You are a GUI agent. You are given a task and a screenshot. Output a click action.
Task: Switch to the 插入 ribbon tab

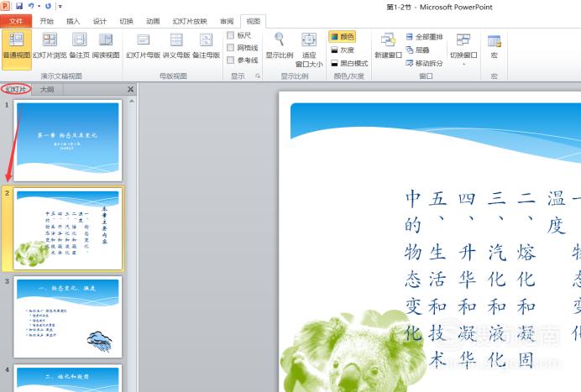click(x=73, y=22)
